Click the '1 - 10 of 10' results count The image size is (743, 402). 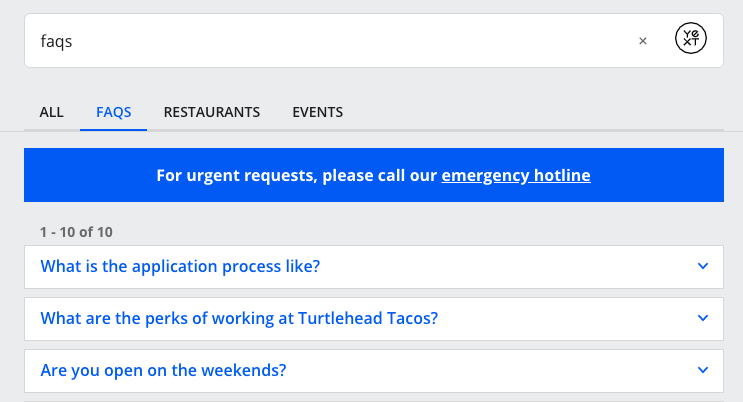pyautogui.click(x=76, y=232)
